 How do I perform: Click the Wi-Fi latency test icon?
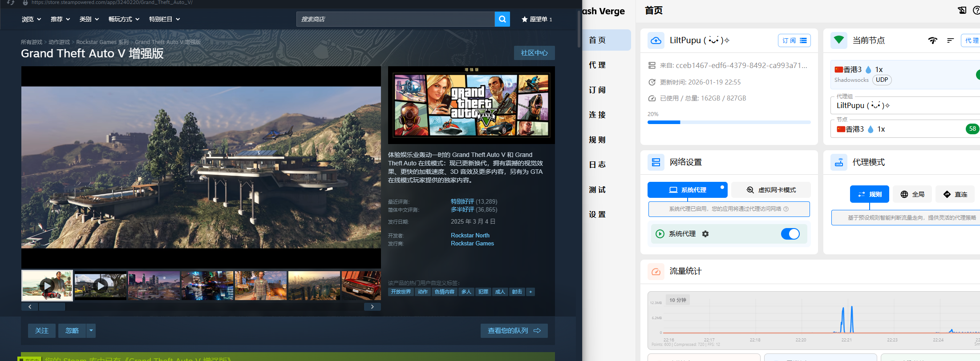tap(932, 40)
